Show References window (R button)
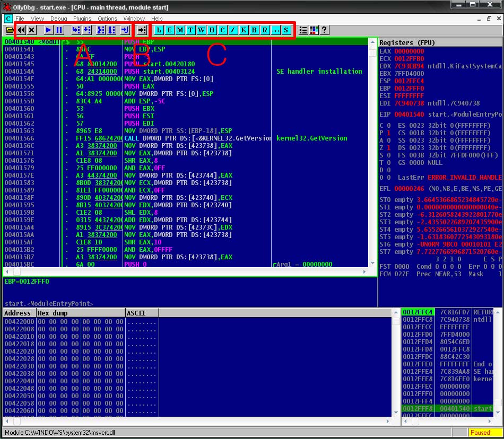 (x=265, y=30)
